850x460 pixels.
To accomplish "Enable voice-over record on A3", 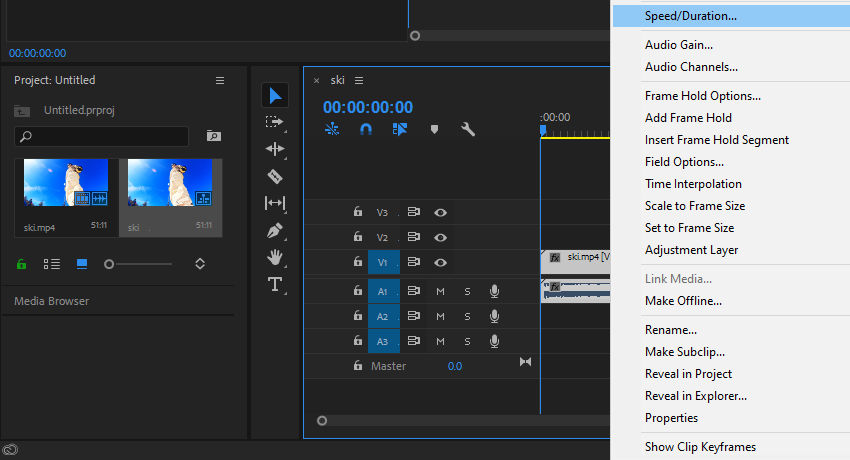I will (x=494, y=341).
